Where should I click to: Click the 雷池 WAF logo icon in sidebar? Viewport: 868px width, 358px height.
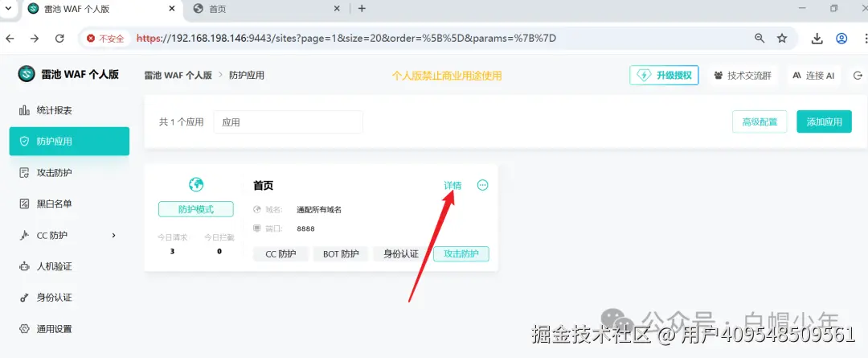[26, 74]
